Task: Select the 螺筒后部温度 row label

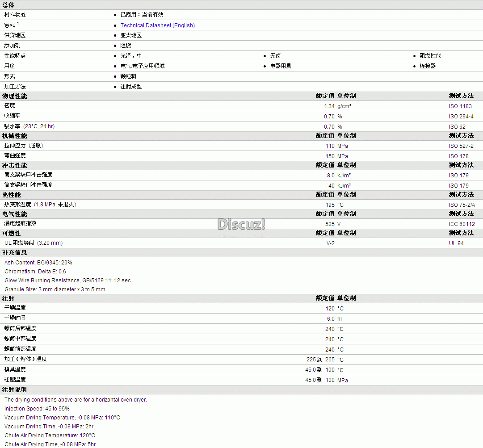Action: coord(21,328)
